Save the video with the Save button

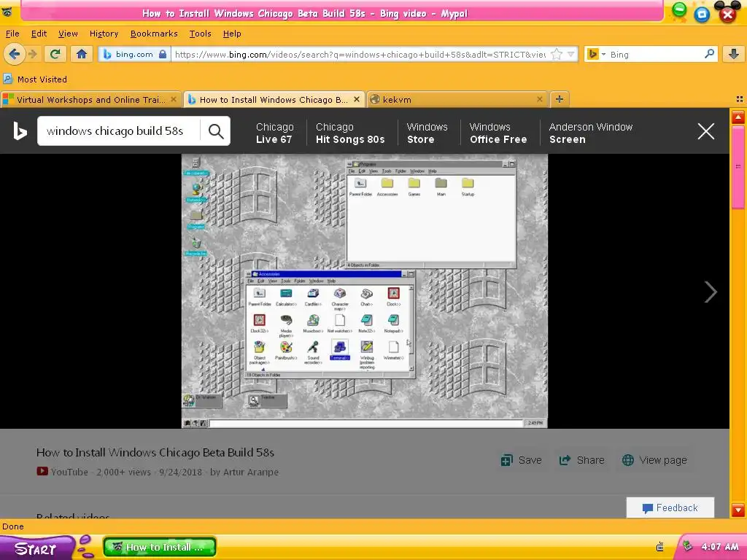click(521, 460)
